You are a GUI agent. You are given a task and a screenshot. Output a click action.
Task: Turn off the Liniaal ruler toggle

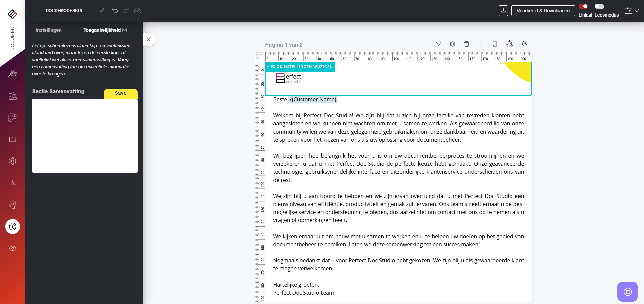point(583,6)
